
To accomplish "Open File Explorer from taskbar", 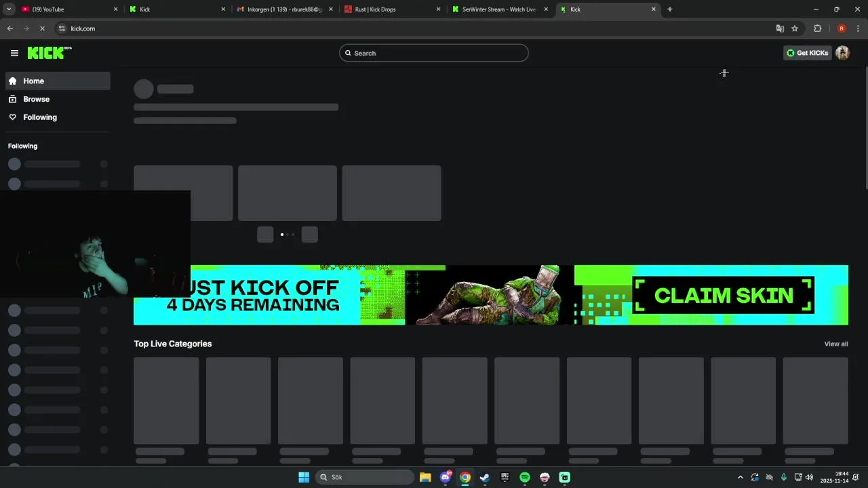I will 425,477.
